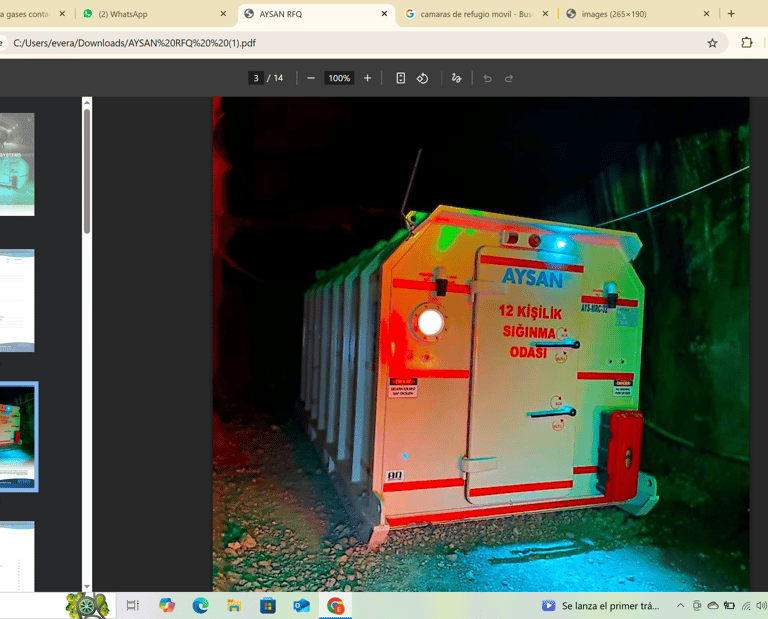Rotate the PDF counterclockwise
Screen dimensions: 768x619
click(x=422, y=78)
